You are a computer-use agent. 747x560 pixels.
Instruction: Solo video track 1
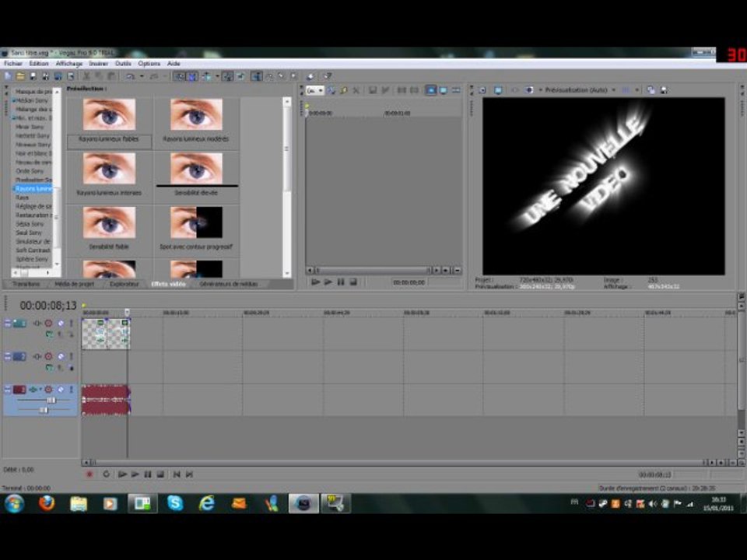(x=72, y=324)
